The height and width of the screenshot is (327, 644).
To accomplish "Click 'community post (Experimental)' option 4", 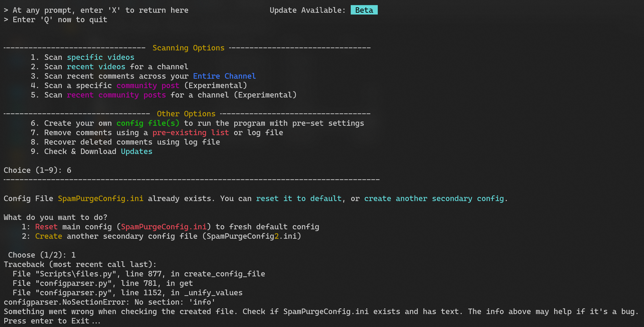I will (x=139, y=86).
